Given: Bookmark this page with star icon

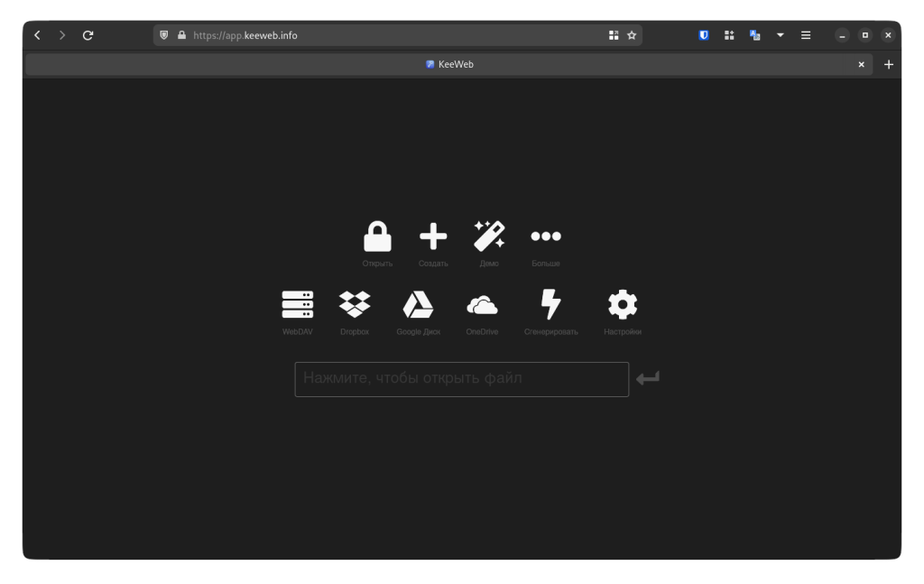Looking at the screenshot, I should [x=632, y=35].
